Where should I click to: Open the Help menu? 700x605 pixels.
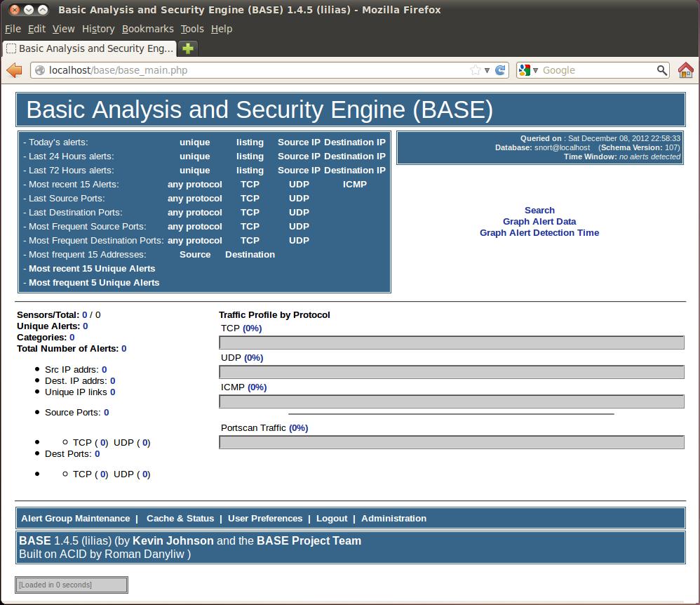[222, 29]
